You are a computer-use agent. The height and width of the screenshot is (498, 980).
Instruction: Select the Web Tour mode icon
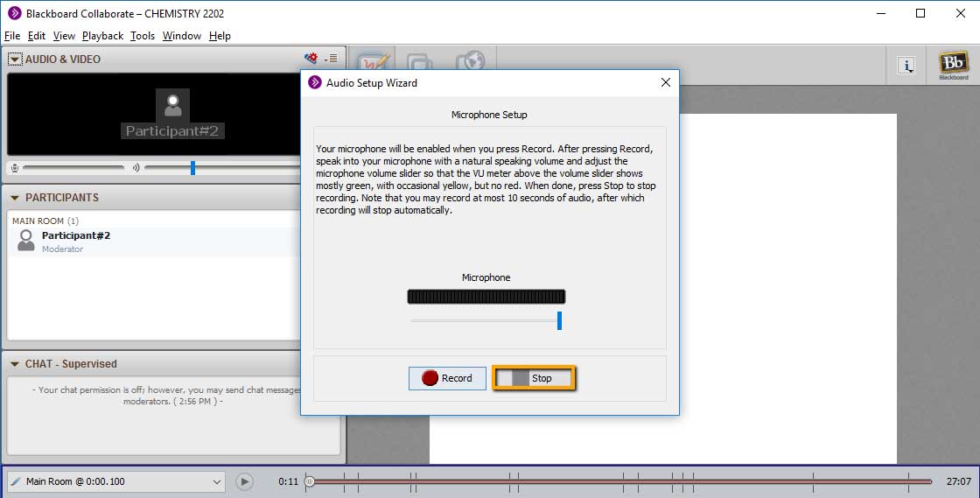(x=470, y=62)
